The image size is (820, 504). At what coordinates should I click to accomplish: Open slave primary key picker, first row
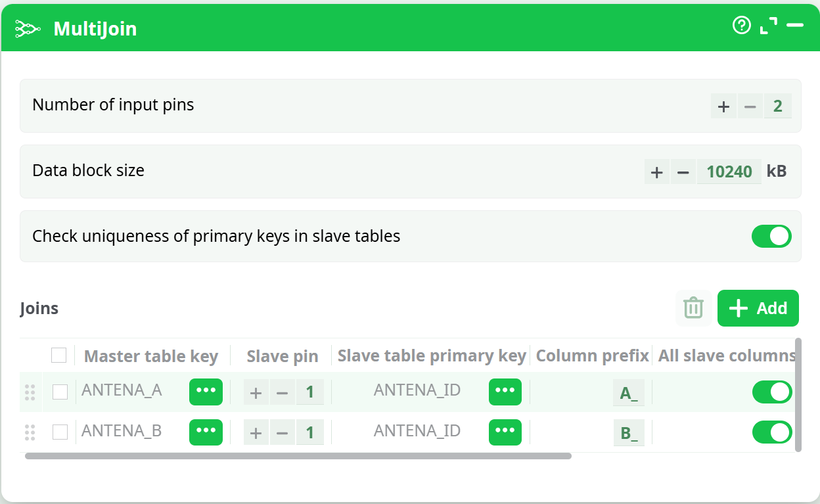[505, 392]
